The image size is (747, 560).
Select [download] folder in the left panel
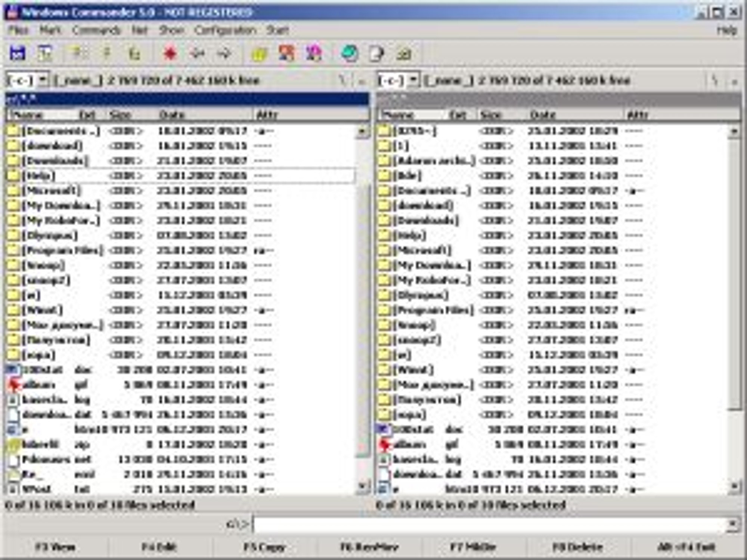click(180, 146)
